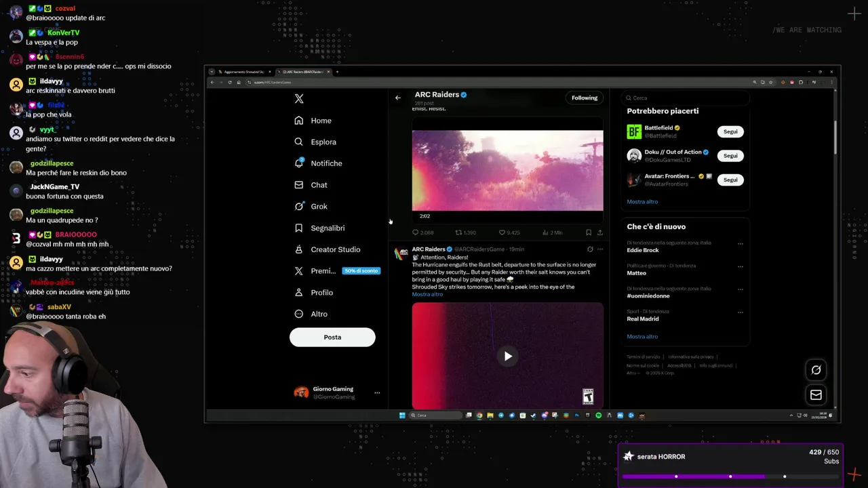
Task: Open Termini di servizio footer link
Action: coord(643,357)
